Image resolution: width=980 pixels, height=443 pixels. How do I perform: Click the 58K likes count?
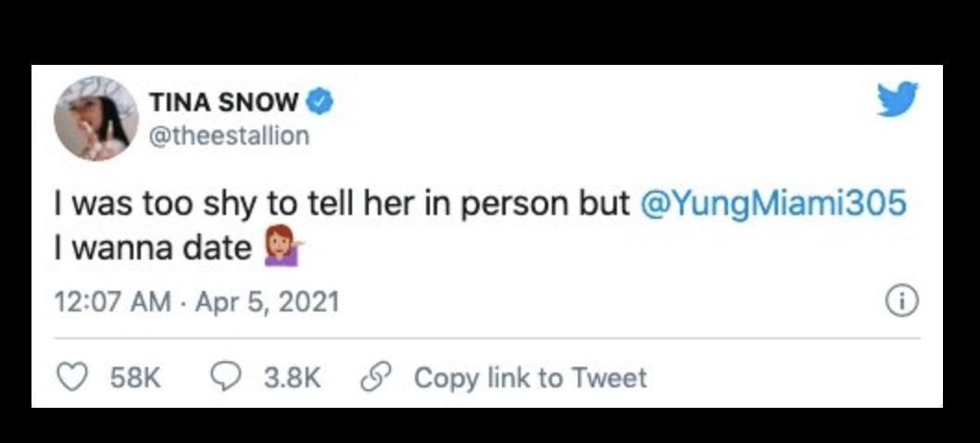tap(135, 378)
